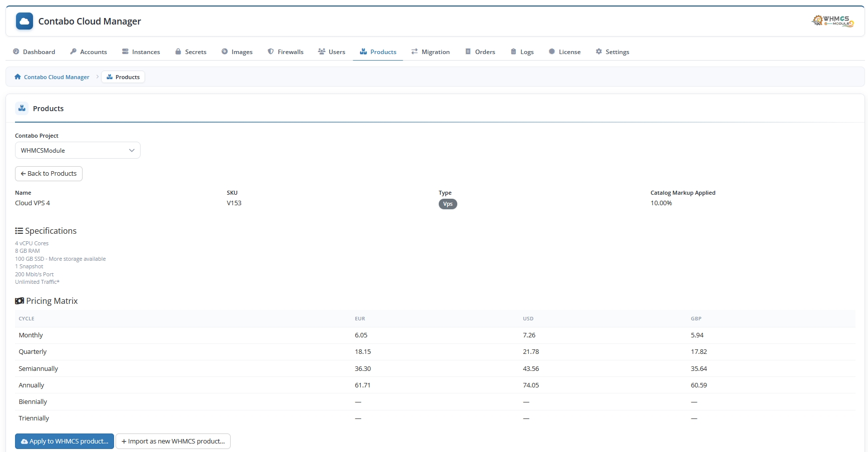This screenshot has height=452, width=868.
Task: Click the Vps type badge
Action: [448, 204]
